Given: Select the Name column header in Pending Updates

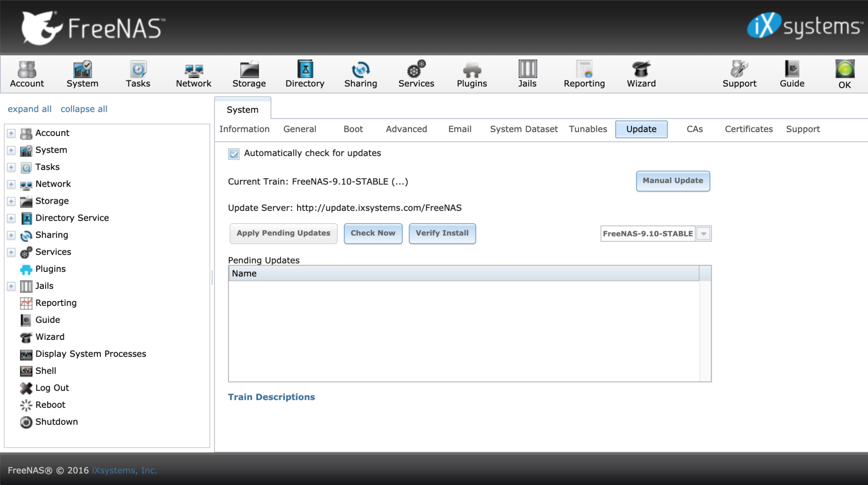Looking at the screenshot, I should tap(245, 273).
